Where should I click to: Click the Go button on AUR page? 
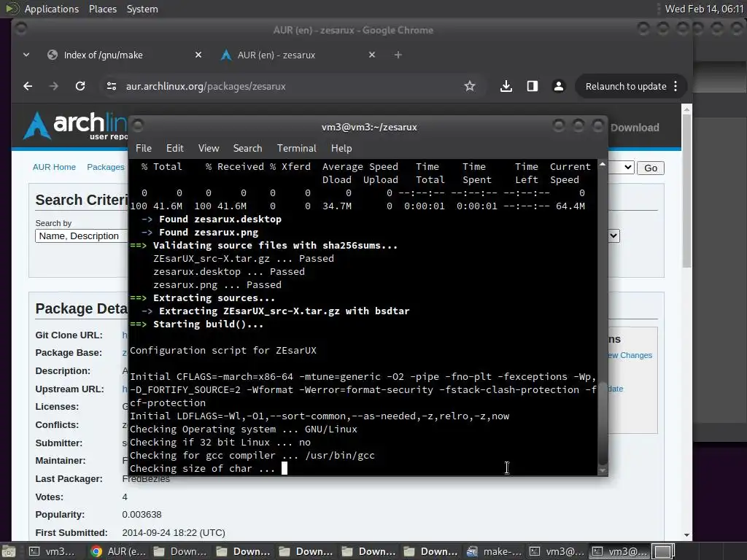651,168
